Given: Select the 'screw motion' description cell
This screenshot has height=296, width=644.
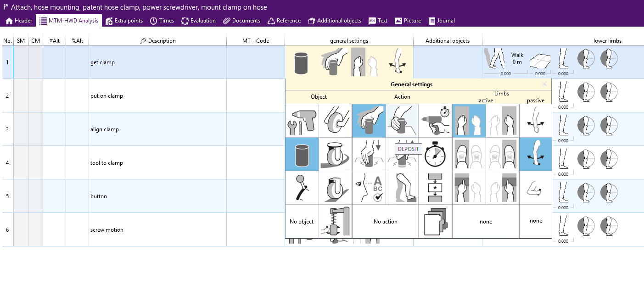Looking at the screenshot, I should (x=157, y=230).
